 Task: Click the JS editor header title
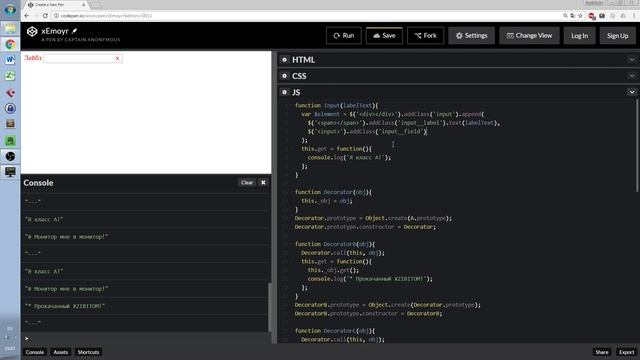(x=296, y=92)
